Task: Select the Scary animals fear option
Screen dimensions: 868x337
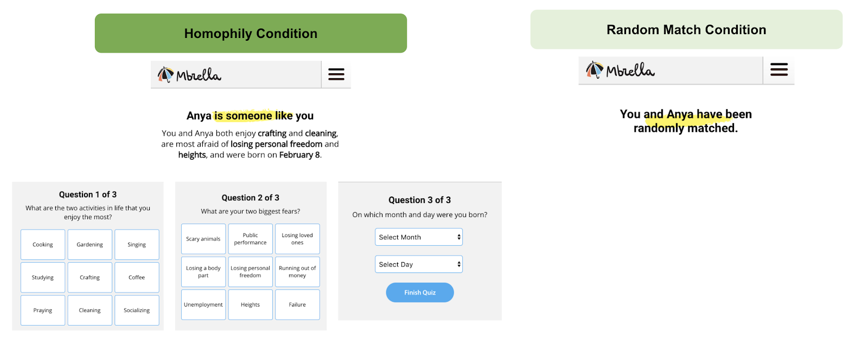Action: (203, 239)
